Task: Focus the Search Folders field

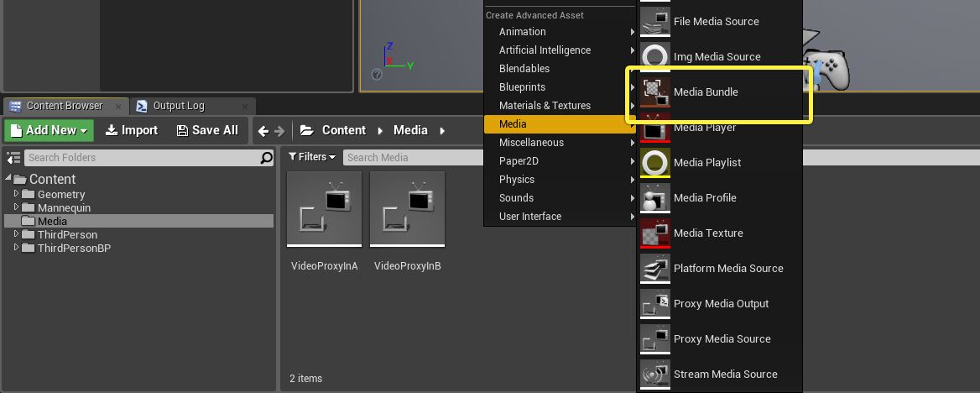Action: 149,158
